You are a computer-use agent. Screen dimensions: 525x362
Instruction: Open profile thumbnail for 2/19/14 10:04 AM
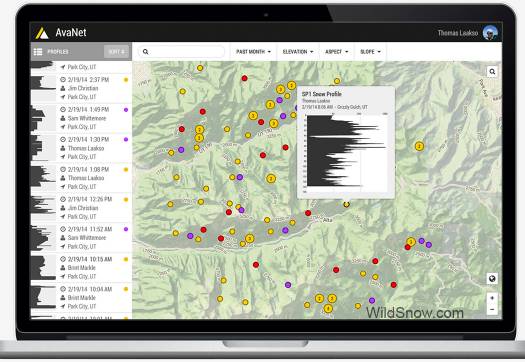pyautogui.click(x=43, y=297)
